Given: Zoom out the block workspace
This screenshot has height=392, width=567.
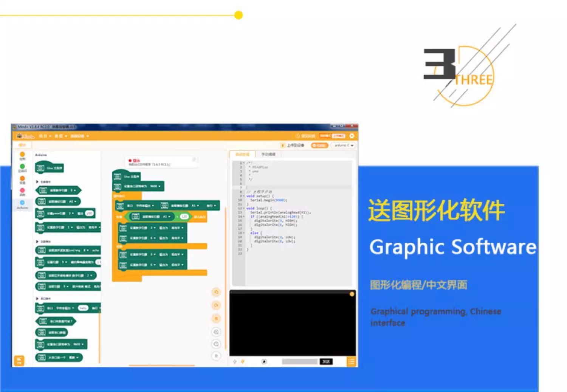Looking at the screenshot, I should click(x=216, y=344).
